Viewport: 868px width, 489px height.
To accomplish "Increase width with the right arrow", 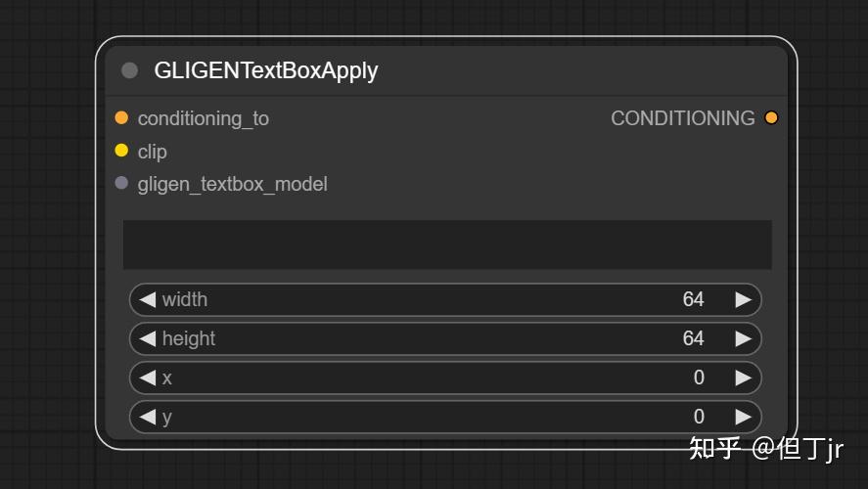I will click(744, 299).
